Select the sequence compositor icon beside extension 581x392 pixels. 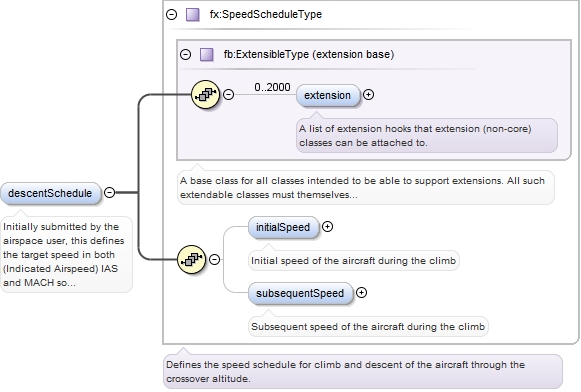[x=206, y=94]
